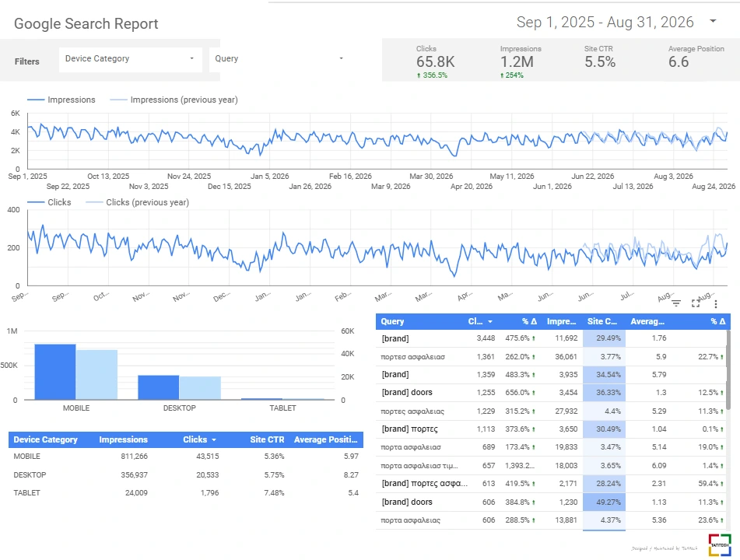Click the 20,533 clicks cell

pos(208,474)
